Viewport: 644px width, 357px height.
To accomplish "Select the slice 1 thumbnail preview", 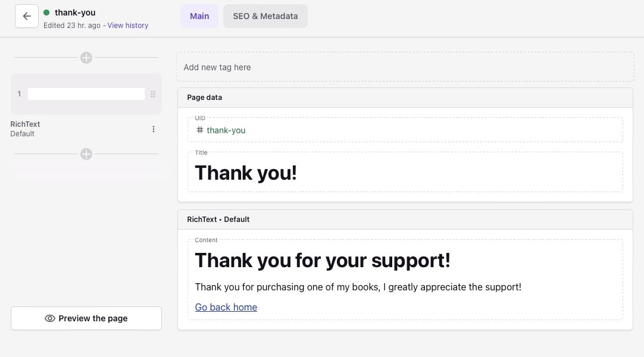I will coord(86,93).
